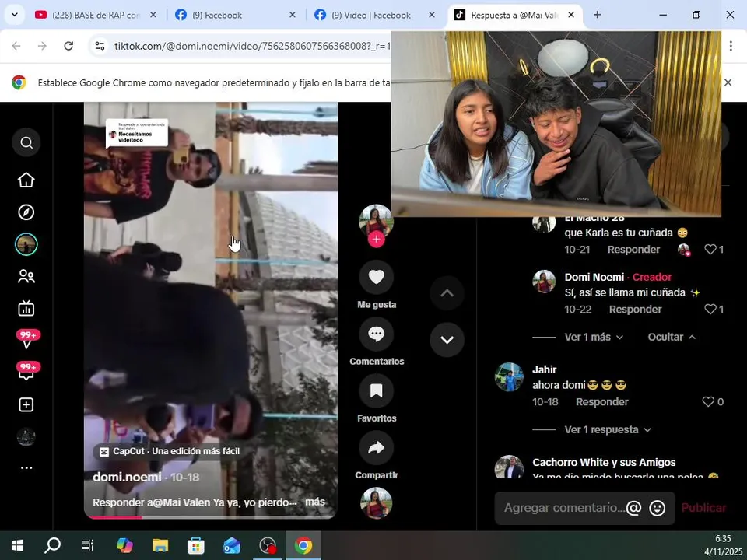747x560 pixels.
Task: Open the Friends people icon
Action: click(26, 277)
